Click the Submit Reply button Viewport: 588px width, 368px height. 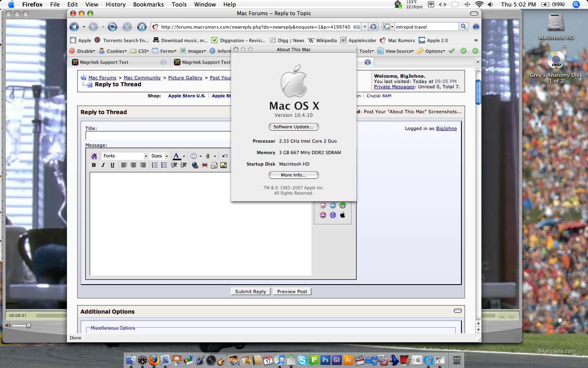(x=250, y=292)
